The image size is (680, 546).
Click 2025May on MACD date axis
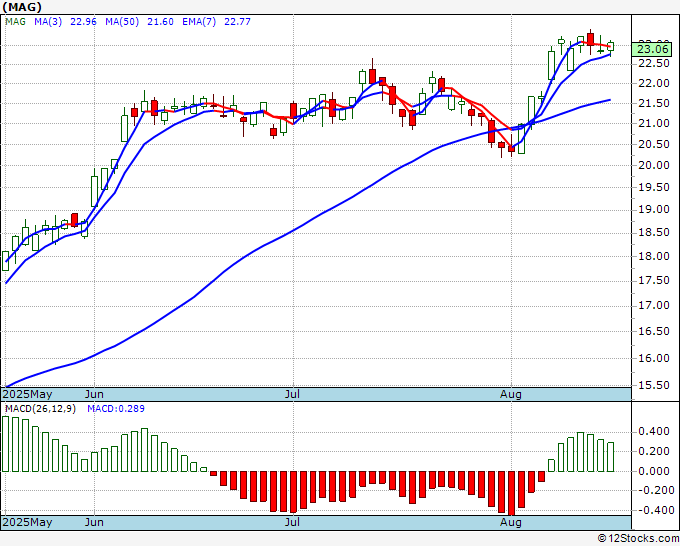(27, 522)
